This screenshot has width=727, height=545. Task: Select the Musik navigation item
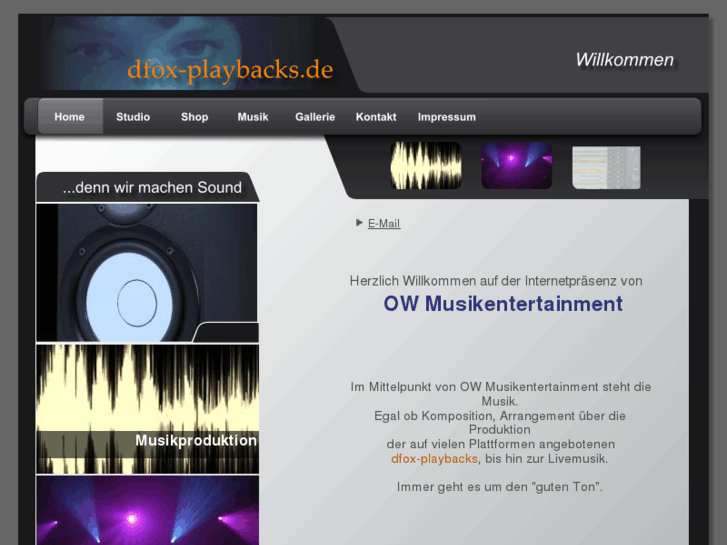tap(253, 117)
